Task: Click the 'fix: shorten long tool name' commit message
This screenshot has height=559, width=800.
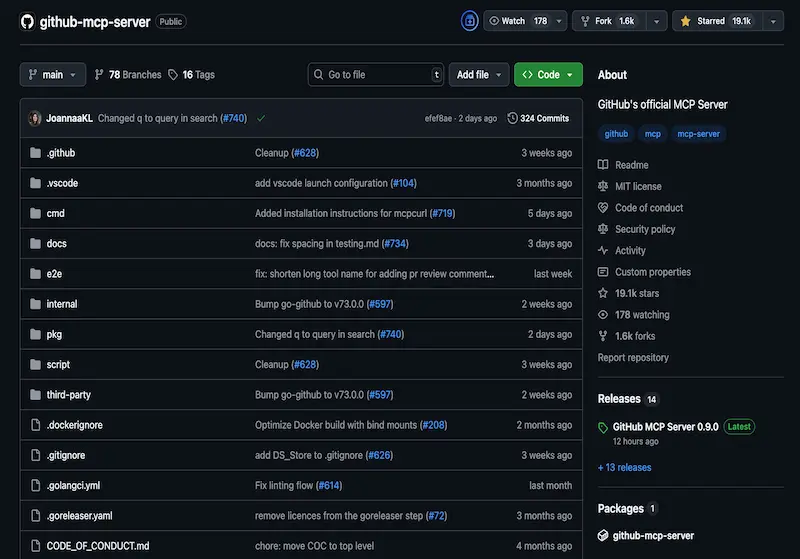Action: (374, 273)
